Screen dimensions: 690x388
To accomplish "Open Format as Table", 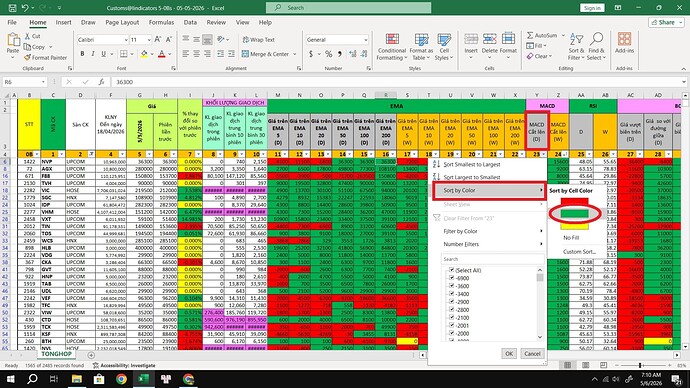I will [421, 47].
